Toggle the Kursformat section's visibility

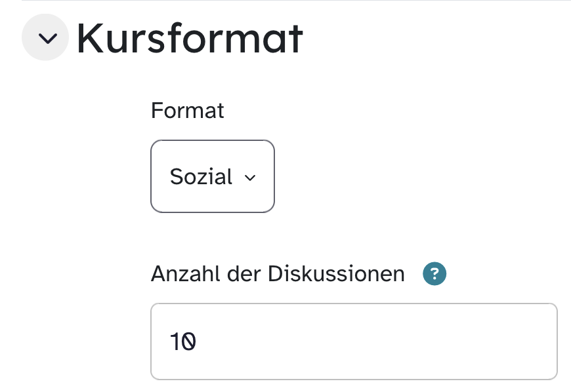(x=45, y=39)
